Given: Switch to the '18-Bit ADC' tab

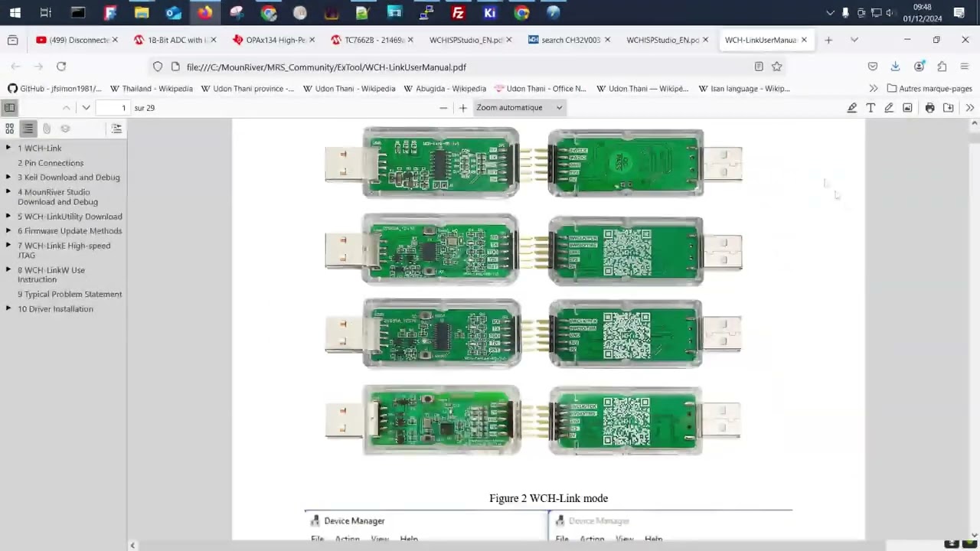Looking at the screenshot, I should coord(175,40).
